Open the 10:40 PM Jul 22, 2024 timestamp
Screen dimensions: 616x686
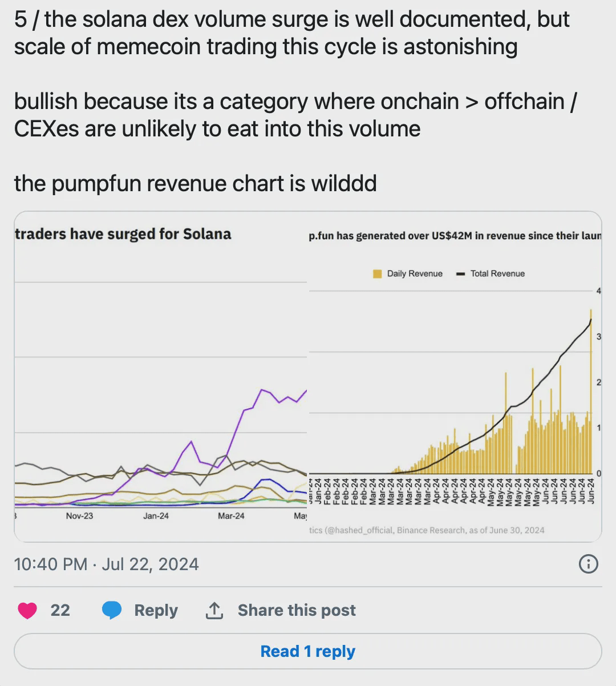coord(106,564)
